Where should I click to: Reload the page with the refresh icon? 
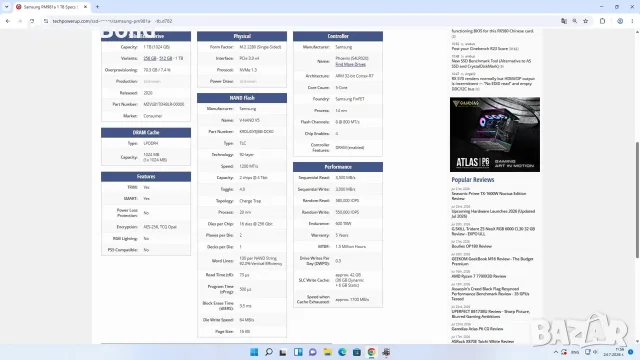click(x=32, y=21)
